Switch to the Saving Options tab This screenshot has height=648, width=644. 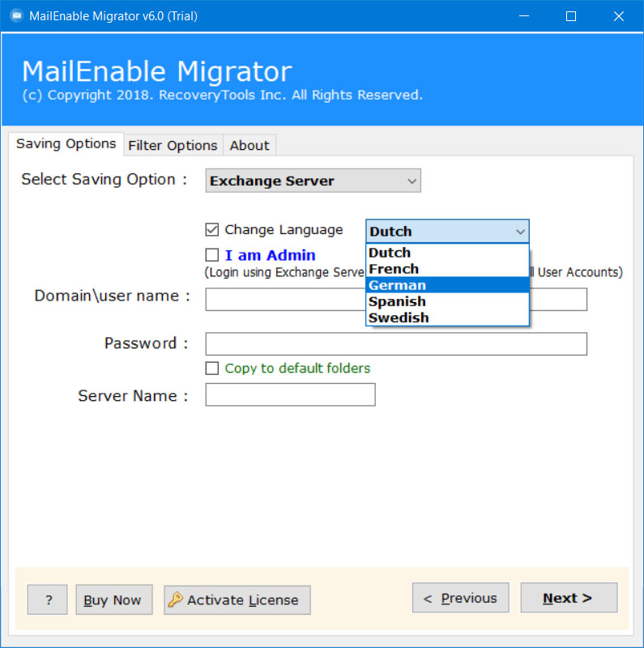pos(66,144)
